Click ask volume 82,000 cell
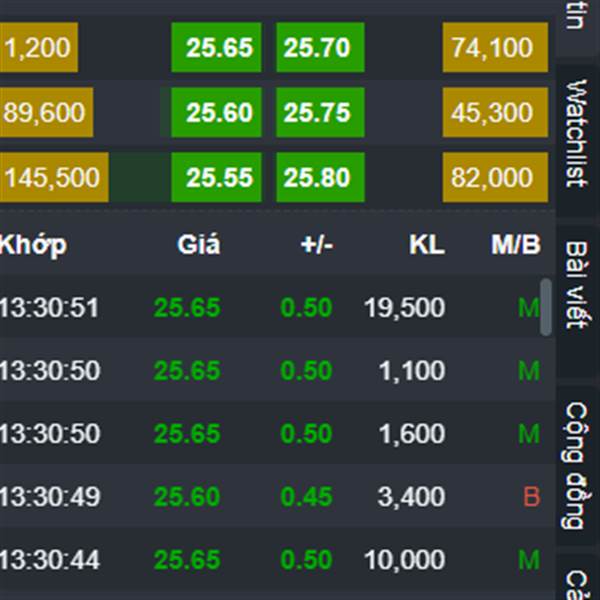600x600 pixels. (x=495, y=177)
